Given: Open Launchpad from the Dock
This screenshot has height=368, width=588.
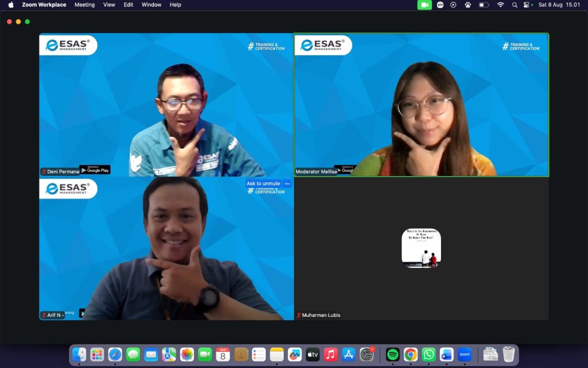Looking at the screenshot, I should (x=97, y=354).
